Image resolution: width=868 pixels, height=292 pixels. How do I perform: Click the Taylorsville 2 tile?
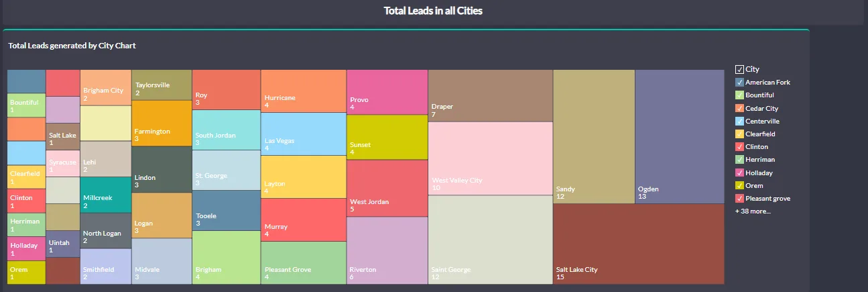[162, 85]
